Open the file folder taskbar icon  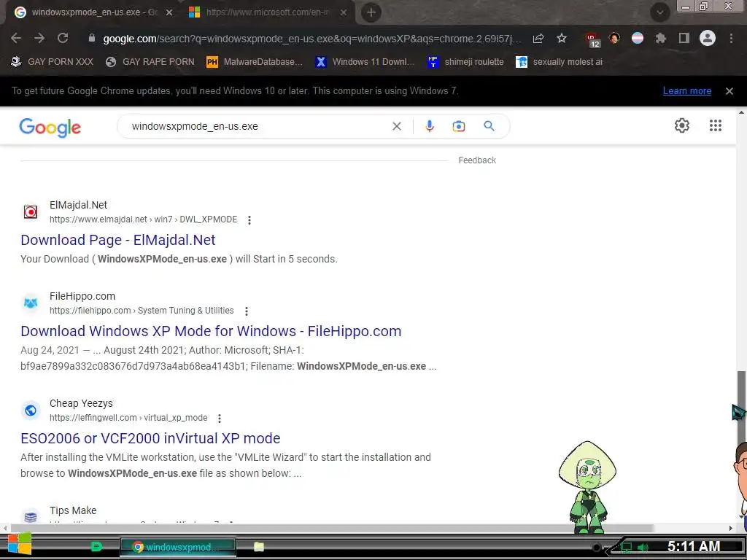click(x=259, y=547)
